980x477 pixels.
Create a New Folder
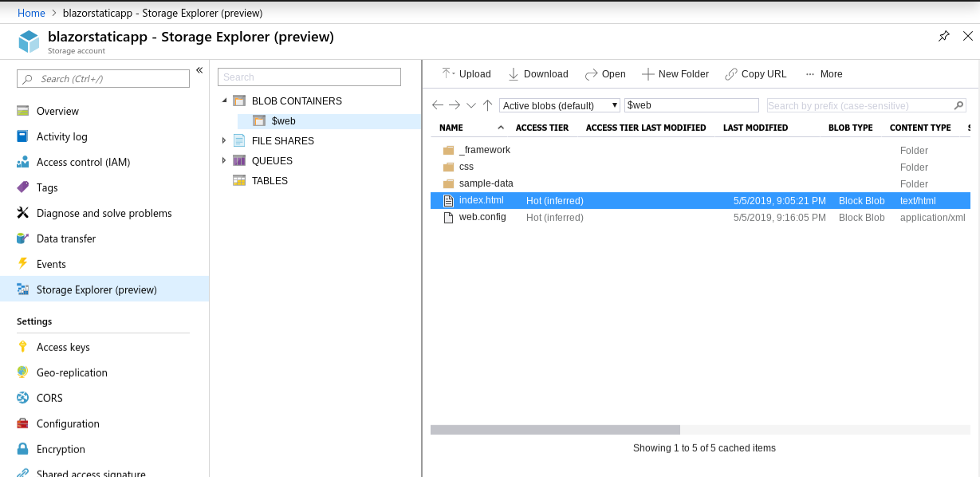(675, 74)
